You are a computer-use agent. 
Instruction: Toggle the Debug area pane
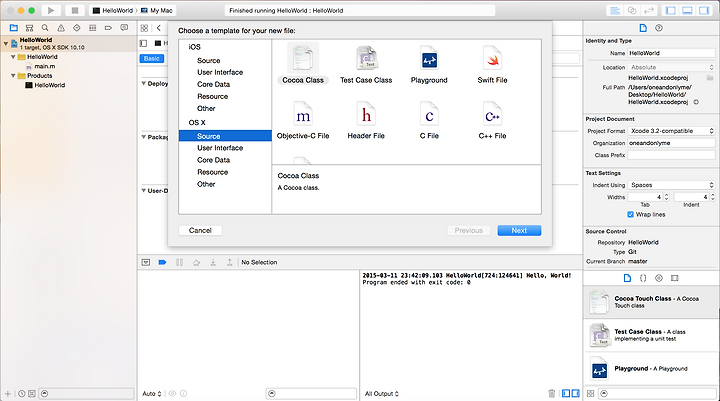coord(687,11)
